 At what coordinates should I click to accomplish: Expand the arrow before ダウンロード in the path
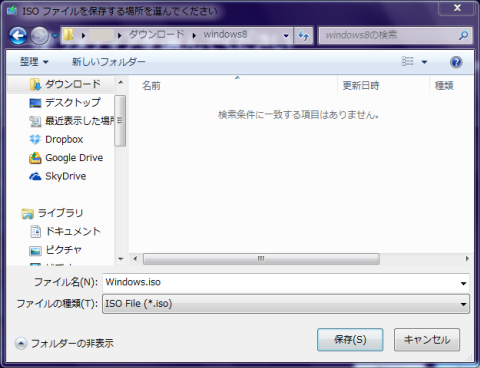(x=120, y=35)
